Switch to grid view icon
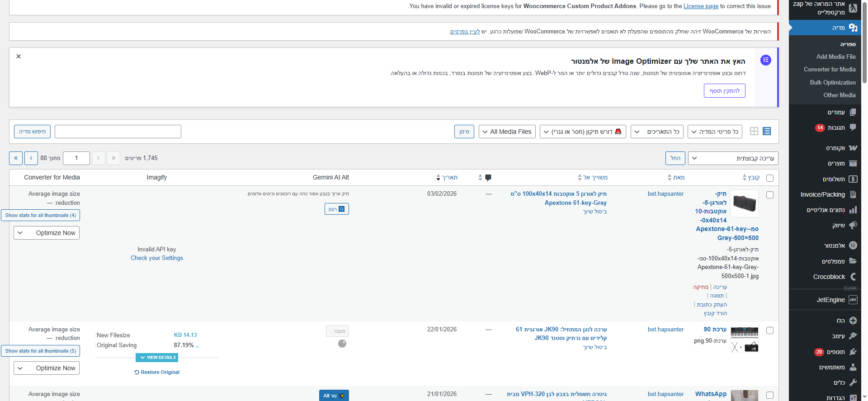Viewport: 868px width, 401px height. pyautogui.click(x=754, y=132)
